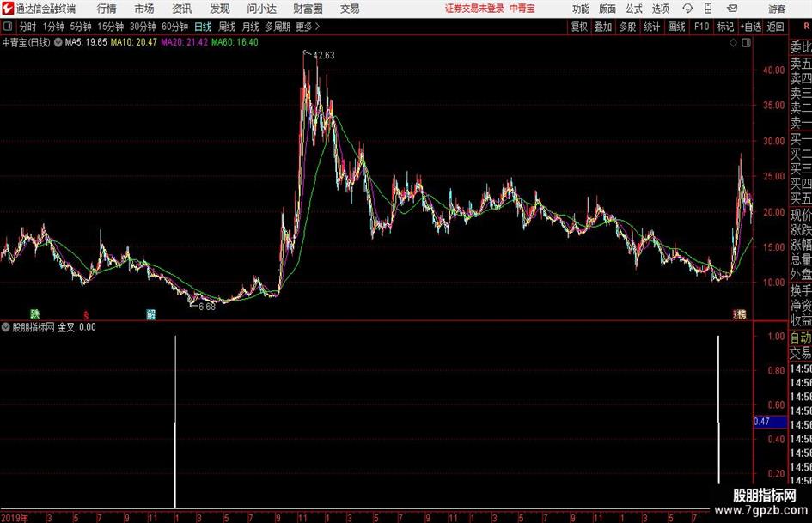Click the 叠加 overlay button
812x523 pixels.
pos(603,27)
